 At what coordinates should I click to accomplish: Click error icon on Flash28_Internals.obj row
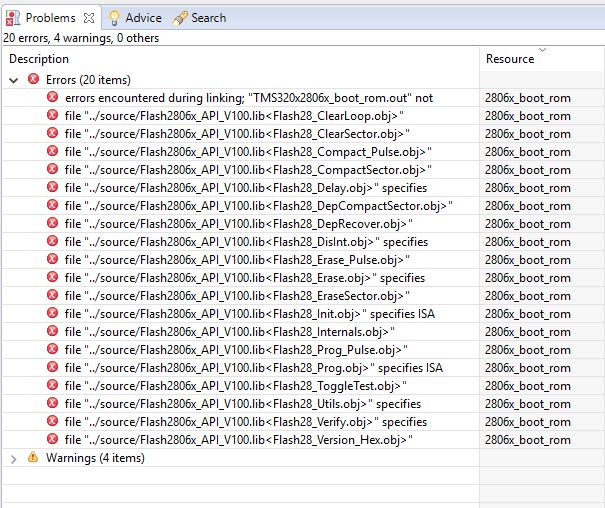click(52, 331)
